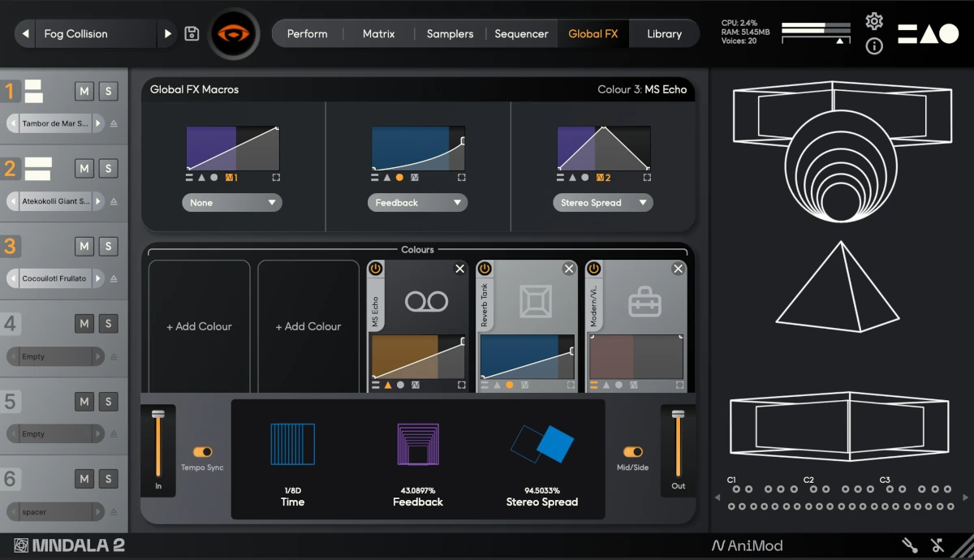This screenshot has height=560, width=974.
Task: Open the Stereo Spread macro dropdown
Action: [x=603, y=202]
